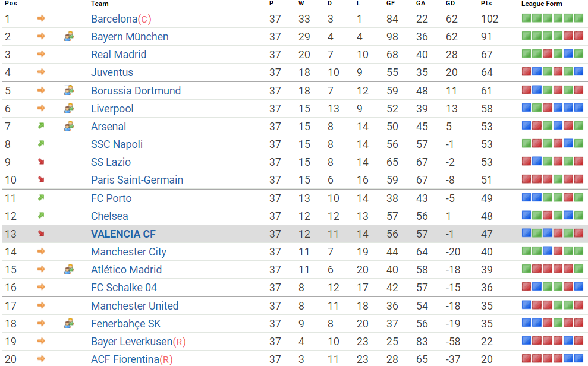Open the Real Madrid team page

[118, 55]
